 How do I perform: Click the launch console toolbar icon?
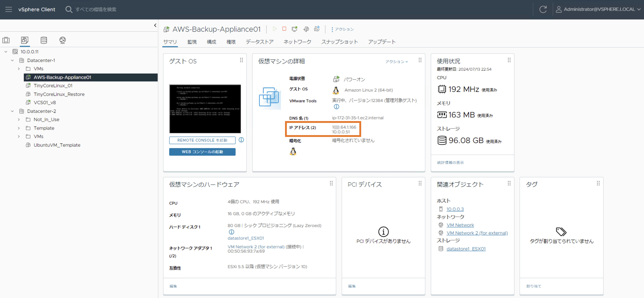click(x=295, y=29)
